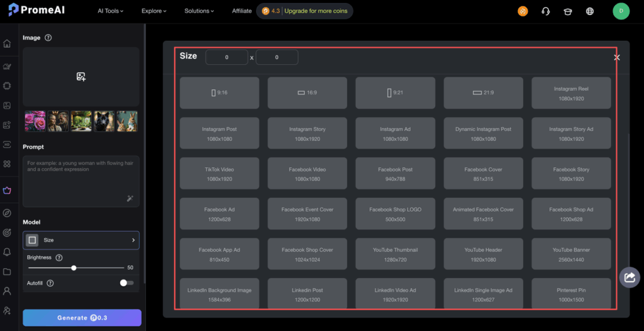Viewport: 644px width, 331px height.
Task: Go to Home in left sidebar
Action: (x=6, y=43)
